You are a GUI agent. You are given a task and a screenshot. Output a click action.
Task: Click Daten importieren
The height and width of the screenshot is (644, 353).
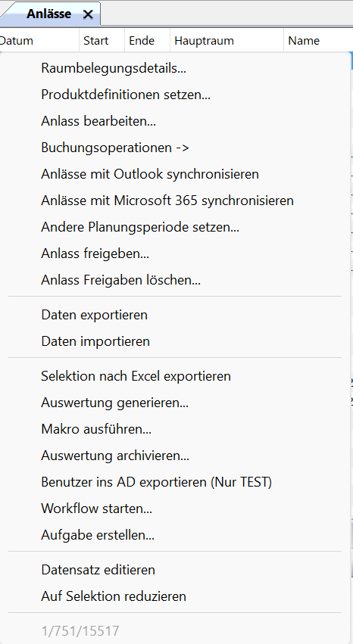click(x=175, y=341)
